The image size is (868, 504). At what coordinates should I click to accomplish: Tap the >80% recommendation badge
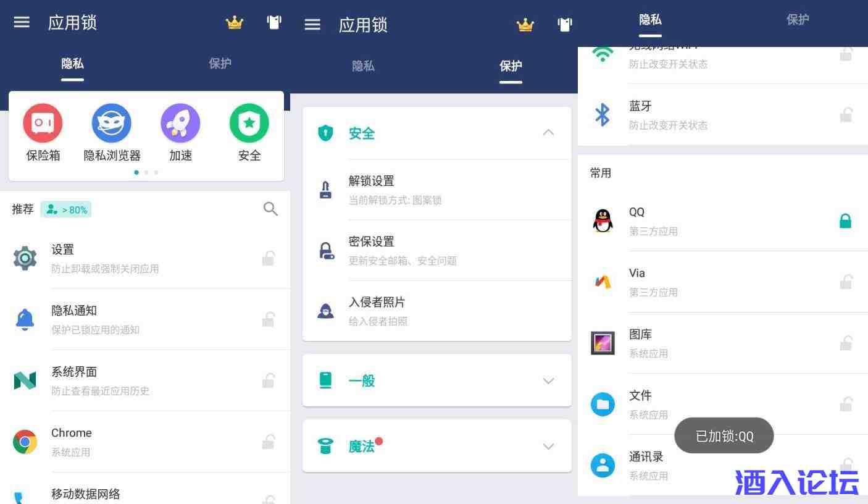[66, 209]
